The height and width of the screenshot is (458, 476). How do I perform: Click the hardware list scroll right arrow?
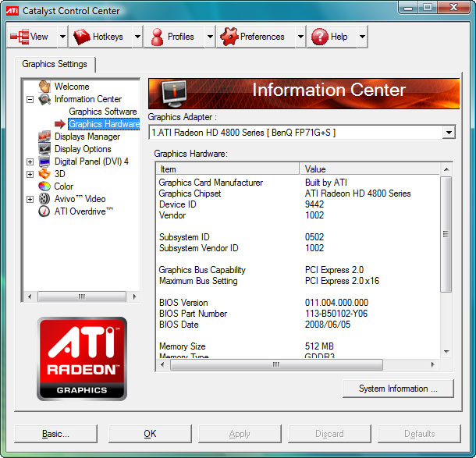click(x=432, y=364)
